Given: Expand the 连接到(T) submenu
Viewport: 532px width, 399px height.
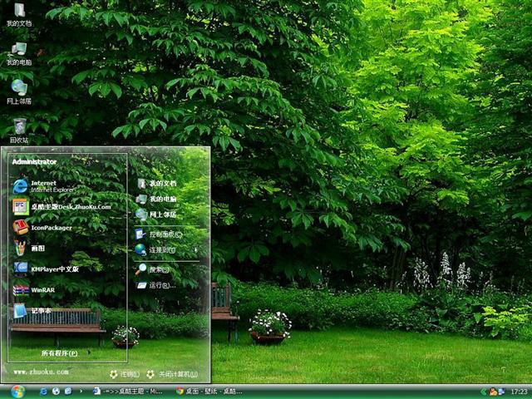Looking at the screenshot, I should (166, 250).
